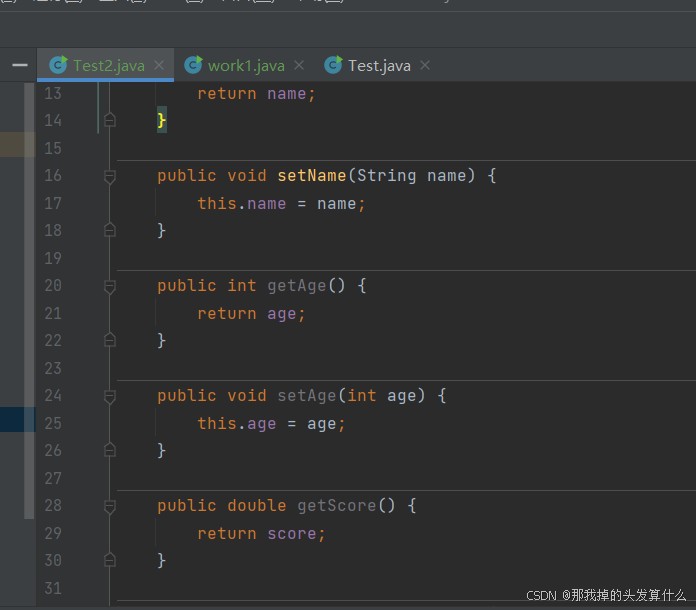Place cursor on return score statement

pos(261,534)
